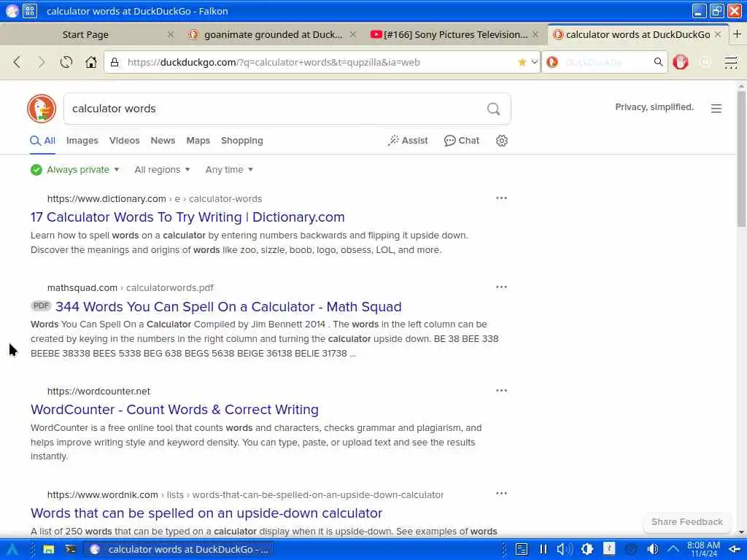The width and height of the screenshot is (747, 560).
Task: Open more options for the Dictionary.com result
Action: click(501, 198)
